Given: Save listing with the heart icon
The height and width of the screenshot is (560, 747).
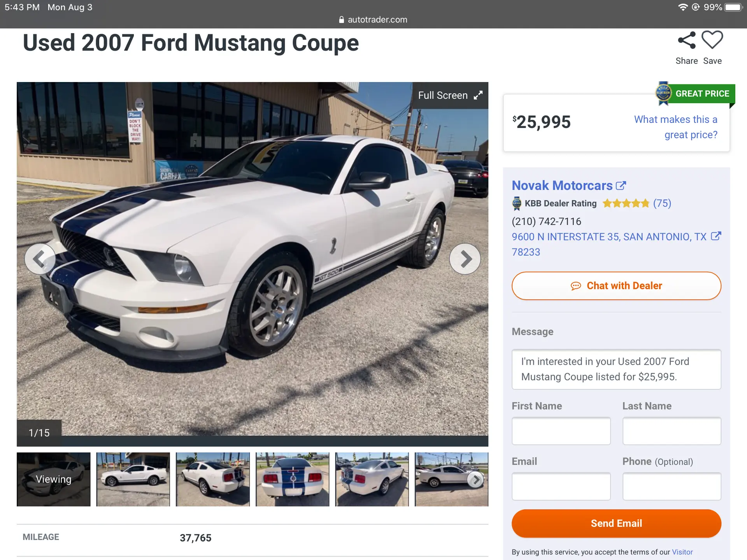Looking at the screenshot, I should (x=712, y=40).
